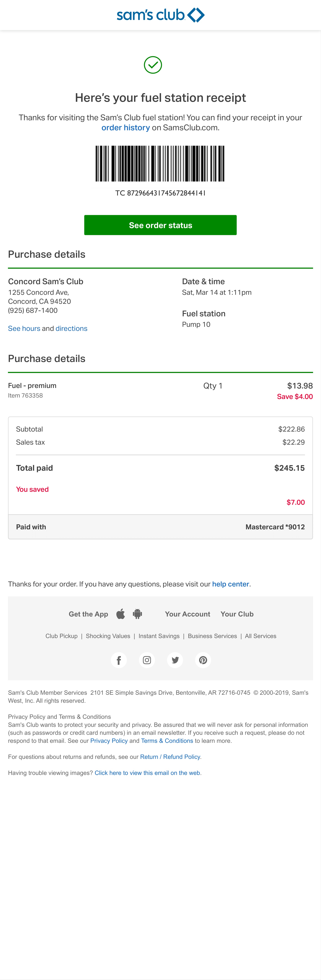Open the Twitter bird icon
The width and height of the screenshot is (321, 980).
[175, 660]
